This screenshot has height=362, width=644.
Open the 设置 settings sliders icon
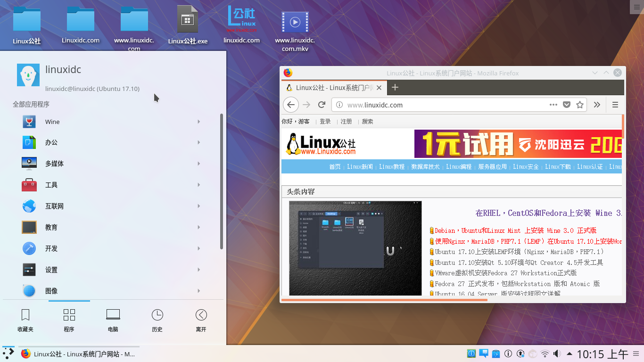(x=29, y=270)
